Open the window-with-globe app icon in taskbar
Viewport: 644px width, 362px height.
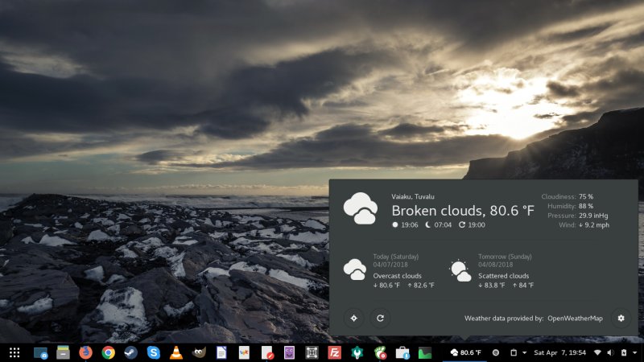pos(40,352)
